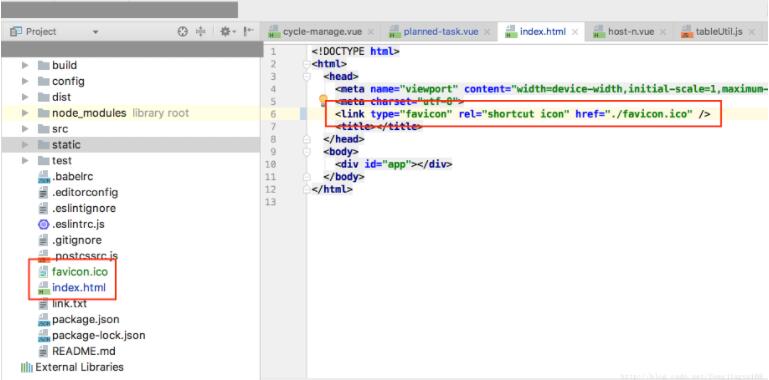Expand the static folder arrow
769x380 pixels.
25,145
